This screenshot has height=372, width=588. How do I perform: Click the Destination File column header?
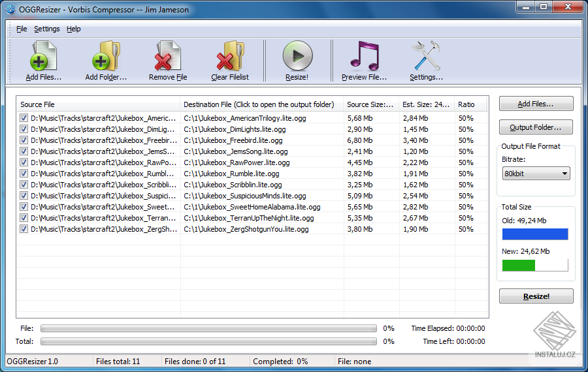tap(262, 104)
